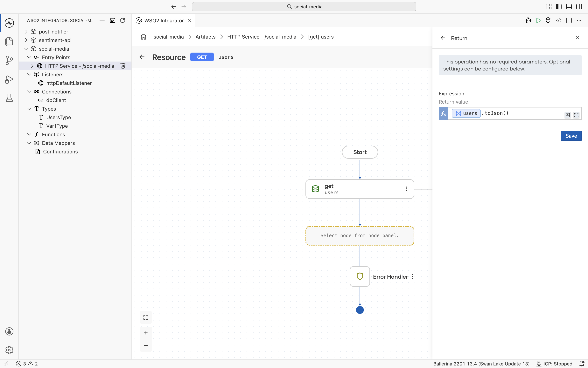Screen dimensions: 588x368
Task: Open the Explorer files icon
Action: click(x=9, y=42)
